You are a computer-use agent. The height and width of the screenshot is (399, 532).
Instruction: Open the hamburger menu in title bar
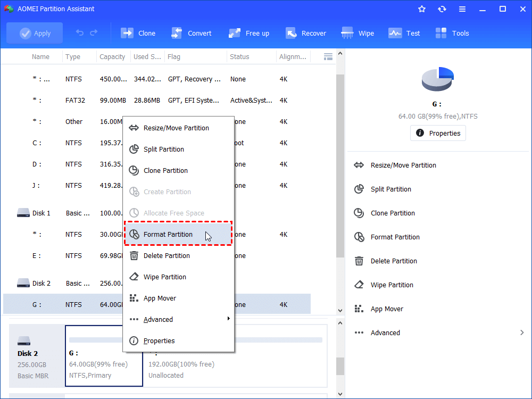[x=462, y=9]
